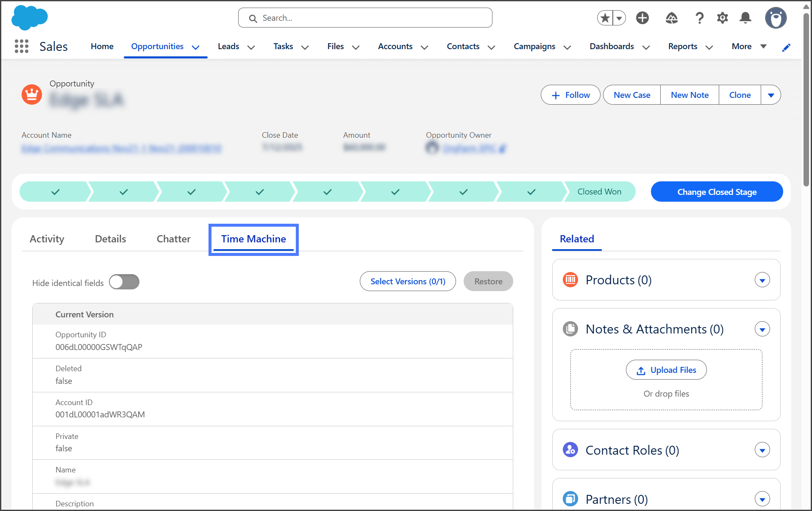Click the Help question mark icon

(699, 18)
